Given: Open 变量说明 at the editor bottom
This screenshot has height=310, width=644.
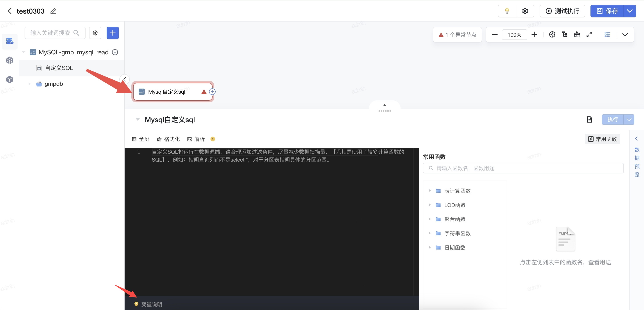Looking at the screenshot, I should point(148,304).
